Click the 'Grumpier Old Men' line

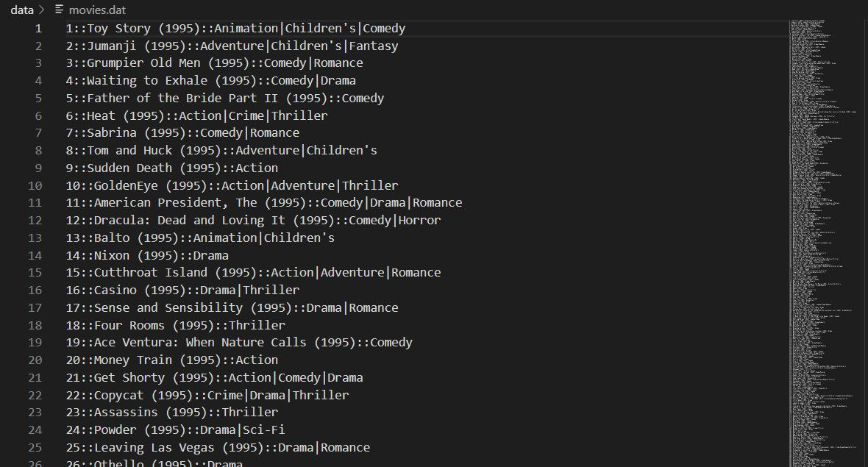[x=214, y=63]
